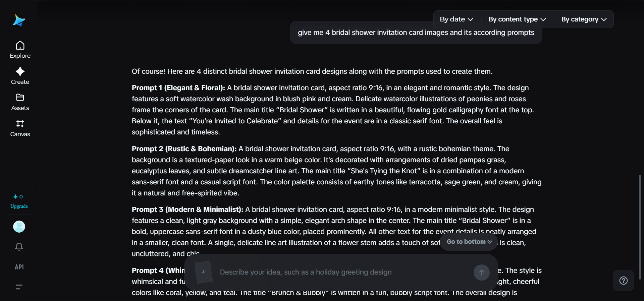Expand the By content type dropdown
Image resolution: width=644 pixels, height=301 pixels.
(x=517, y=19)
